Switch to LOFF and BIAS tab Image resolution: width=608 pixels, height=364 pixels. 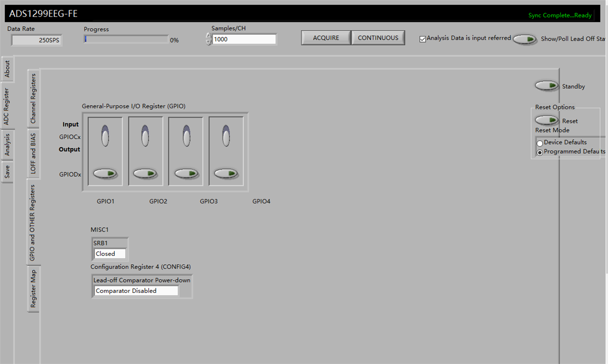tap(33, 154)
